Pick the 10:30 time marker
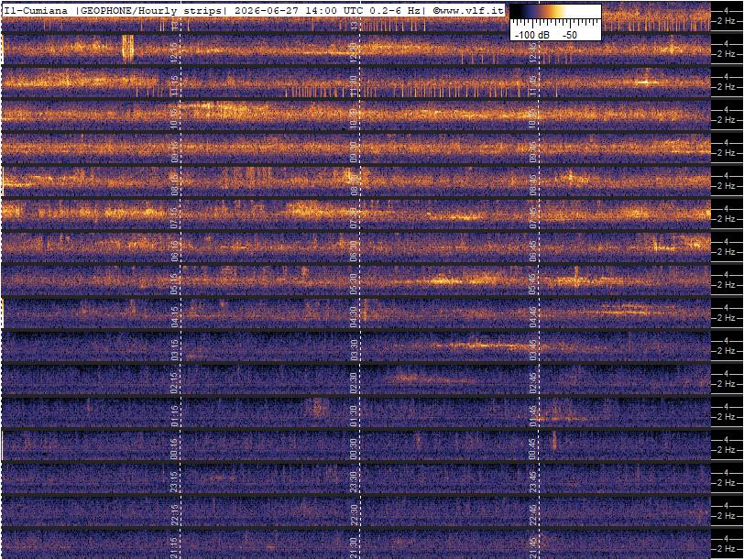744x560 pixels. click(353, 118)
